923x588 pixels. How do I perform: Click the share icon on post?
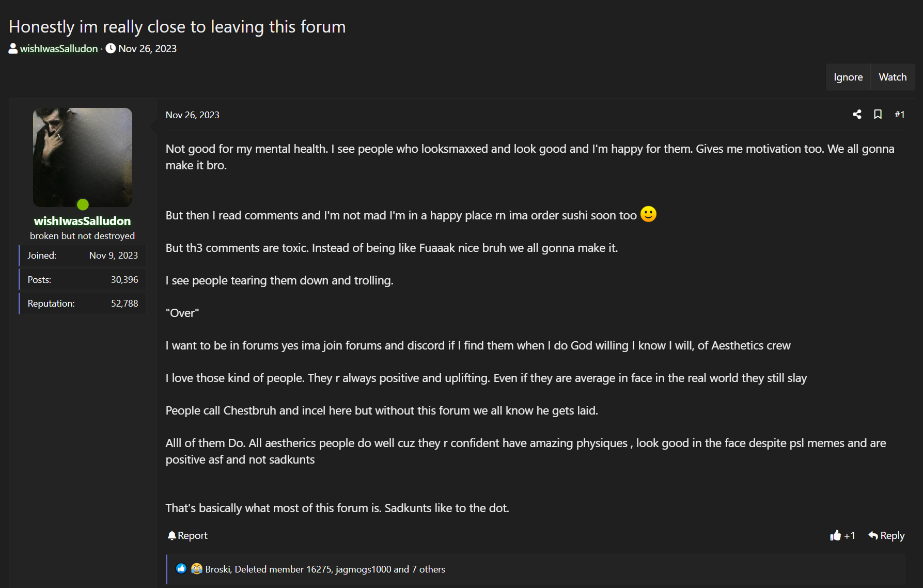pos(857,115)
